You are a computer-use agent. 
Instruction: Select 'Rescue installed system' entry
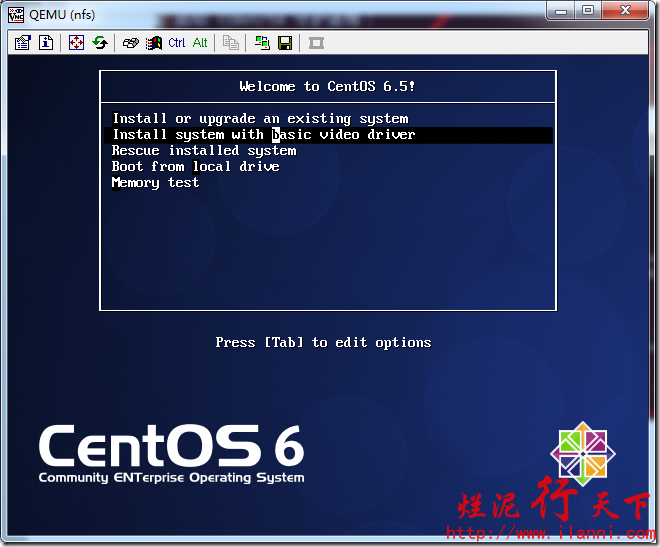click(204, 151)
